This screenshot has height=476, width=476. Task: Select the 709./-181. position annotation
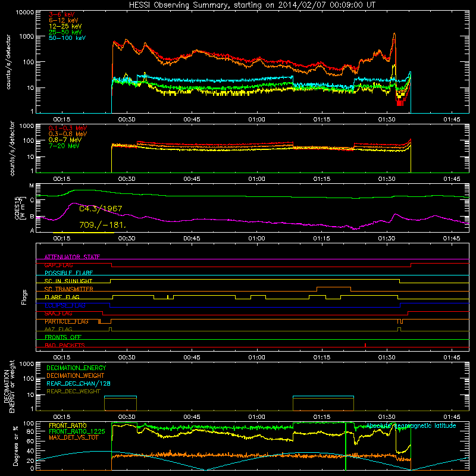click(x=102, y=225)
